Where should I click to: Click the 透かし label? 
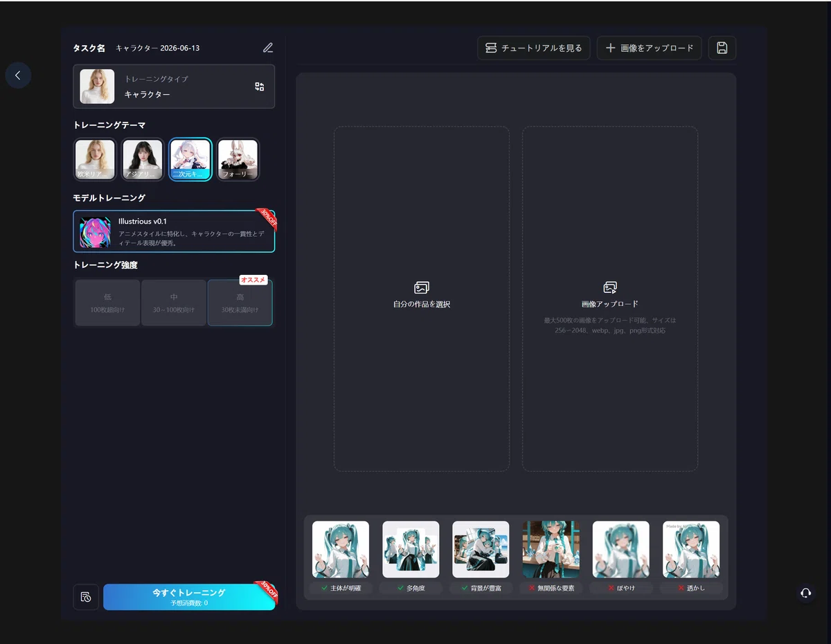click(691, 588)
